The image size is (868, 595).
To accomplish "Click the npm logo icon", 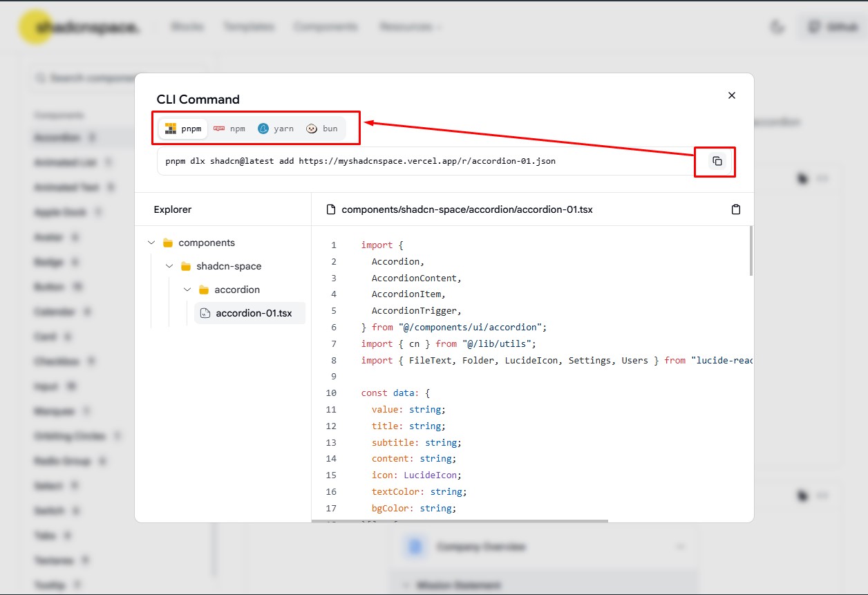I will [x=219, y=129].
